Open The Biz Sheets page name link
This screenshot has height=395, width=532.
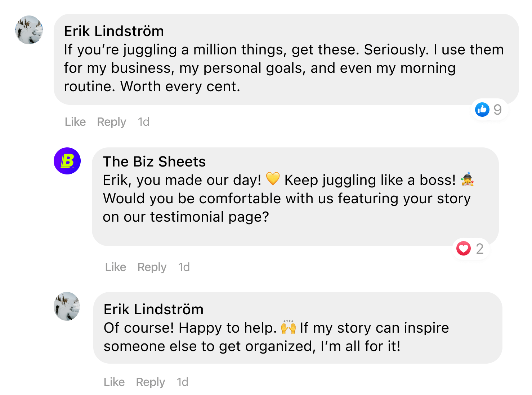coord(154,162)
